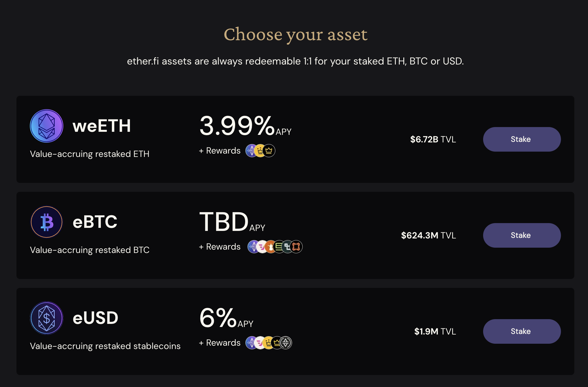The height and width of the screenshot is (387, 588).
Task: Click purple diamond reward icon in weETH row
Action: [251, 151]
